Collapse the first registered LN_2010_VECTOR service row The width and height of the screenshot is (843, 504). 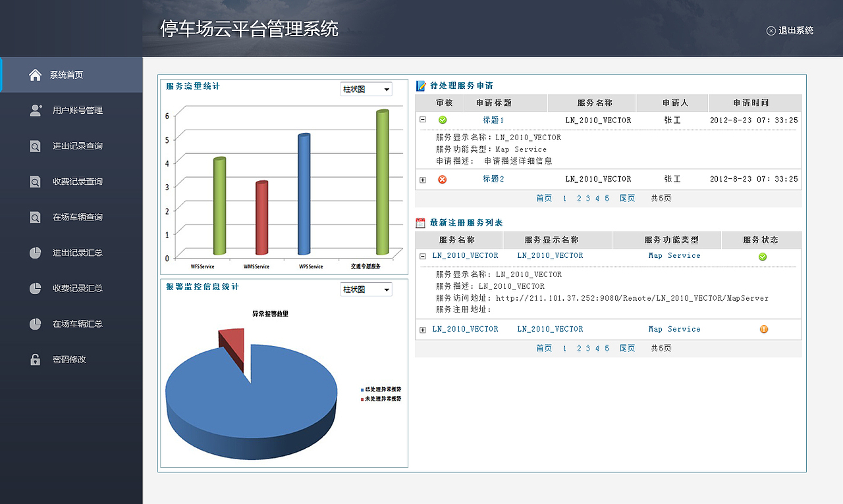point(423,256)
